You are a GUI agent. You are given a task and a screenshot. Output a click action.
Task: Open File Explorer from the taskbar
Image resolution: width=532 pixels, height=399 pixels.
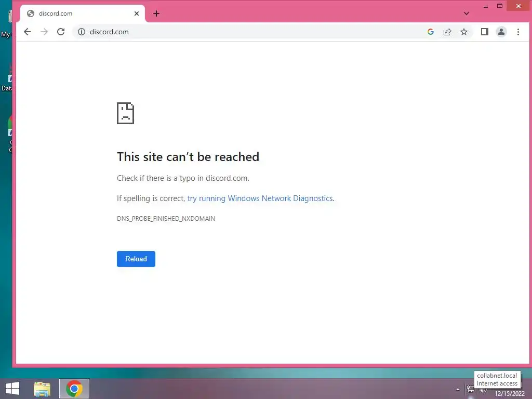point(42,389)
